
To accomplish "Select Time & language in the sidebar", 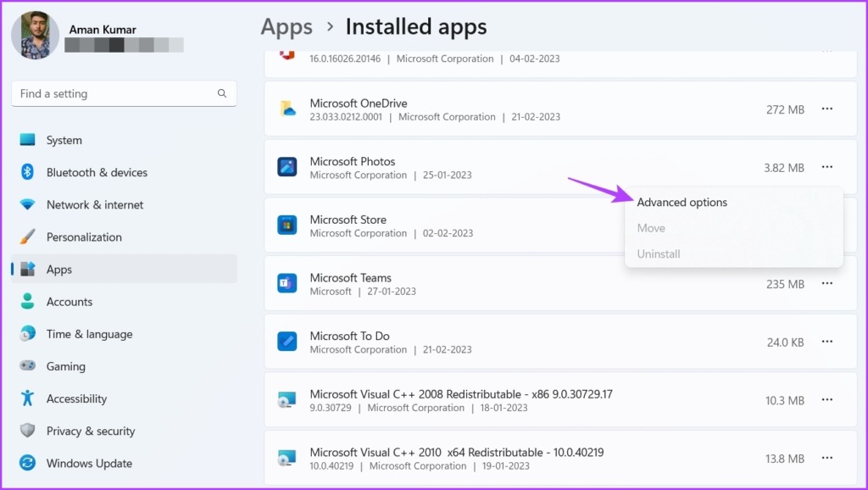I will click(89, 334).
